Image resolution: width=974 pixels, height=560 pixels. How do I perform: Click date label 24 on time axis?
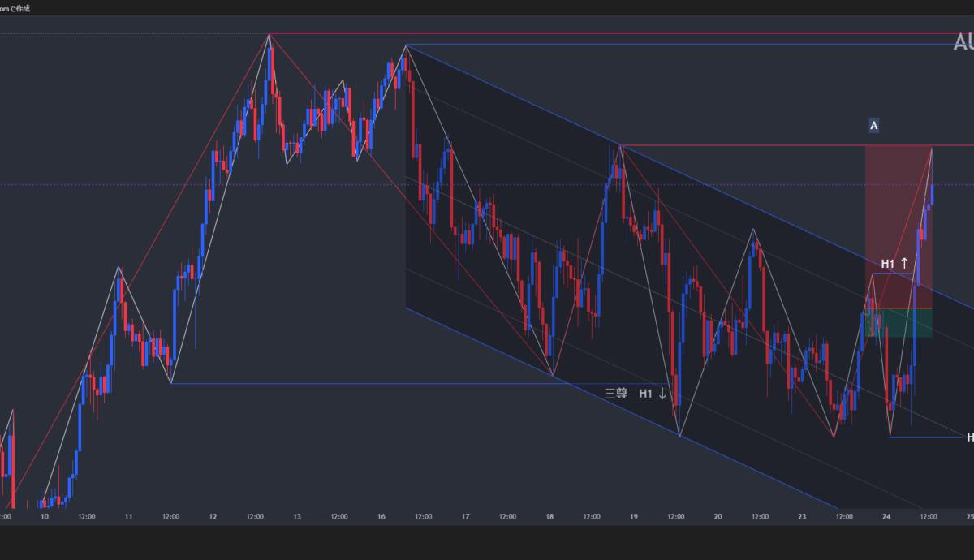coord(886,516)
